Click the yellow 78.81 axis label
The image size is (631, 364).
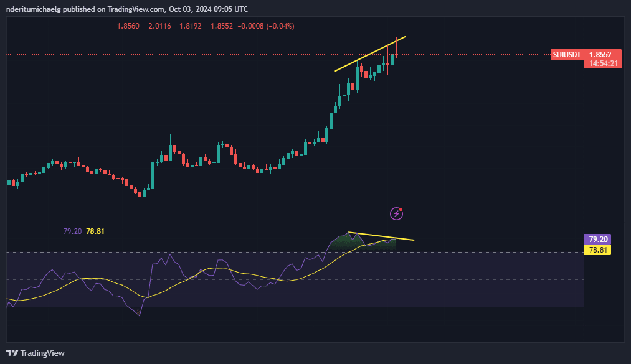coord(597,250)
